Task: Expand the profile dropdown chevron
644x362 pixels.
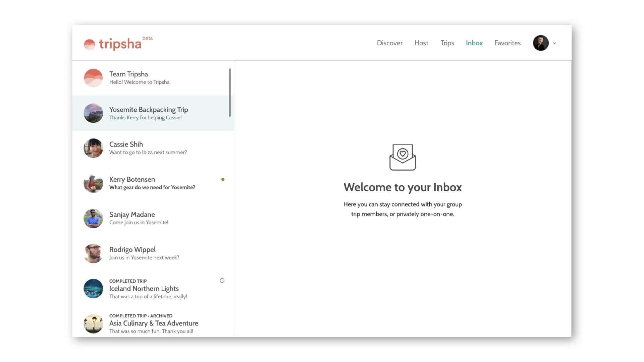Action: point(555,43)
